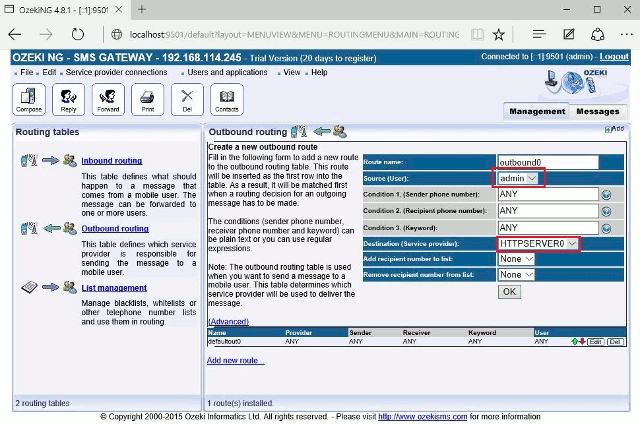Image resolution: width=640 pixels, height=424 pixels.
Task: Expand the Destination service provider dropdown
Action: point(538,243)
